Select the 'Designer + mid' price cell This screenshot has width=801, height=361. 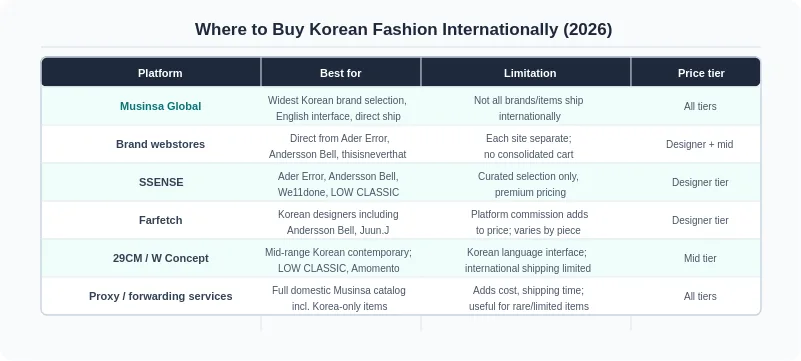tap(699, 145)
